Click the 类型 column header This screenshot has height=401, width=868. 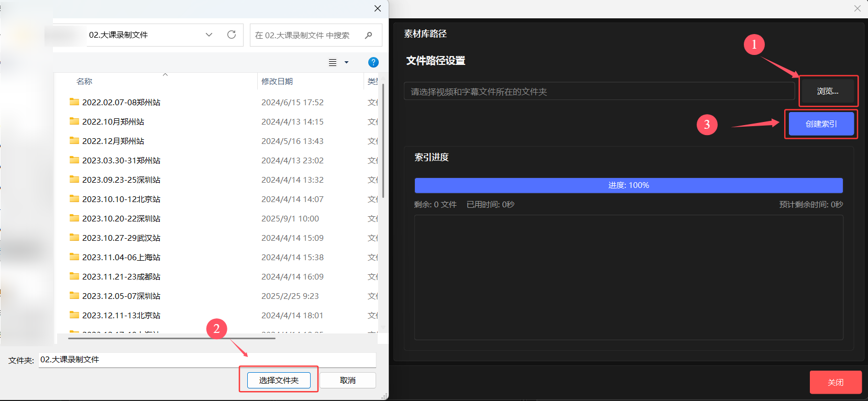pos(372,81)
